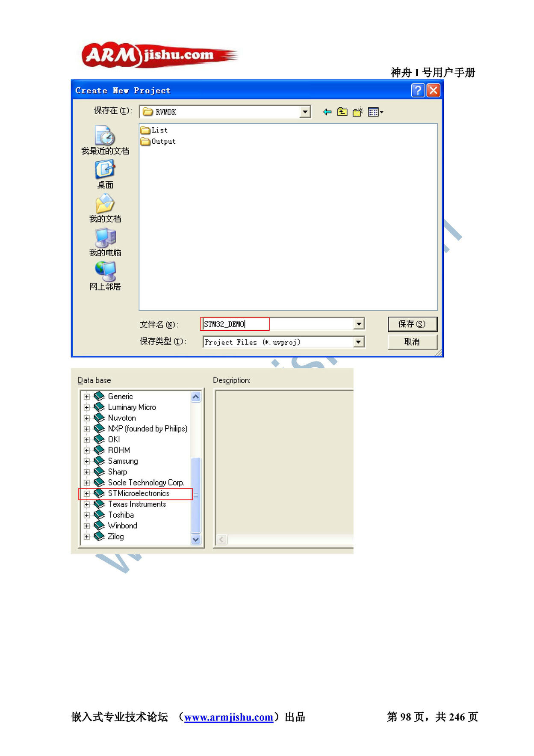Image resolution: width=534 pixels, height=756 pixels.
Task: Open Network Neighborhood (网上邻居) shortcut
Action: point(105,276)
